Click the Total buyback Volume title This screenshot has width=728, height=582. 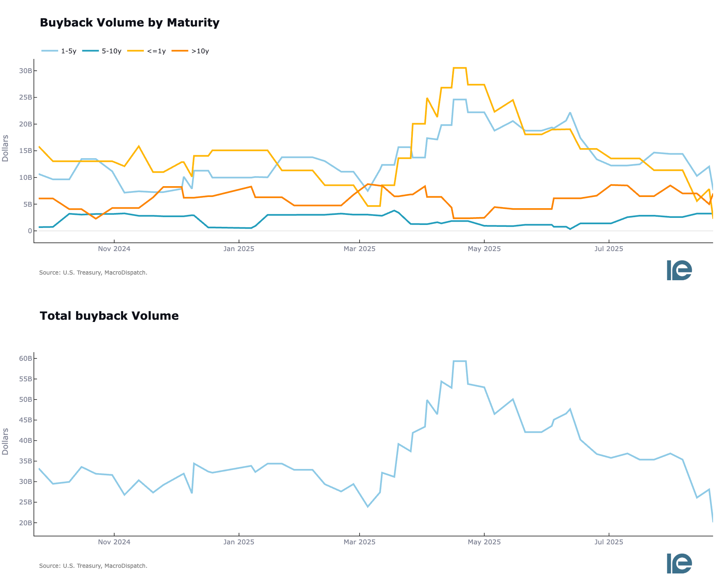[x=109, y=316]
